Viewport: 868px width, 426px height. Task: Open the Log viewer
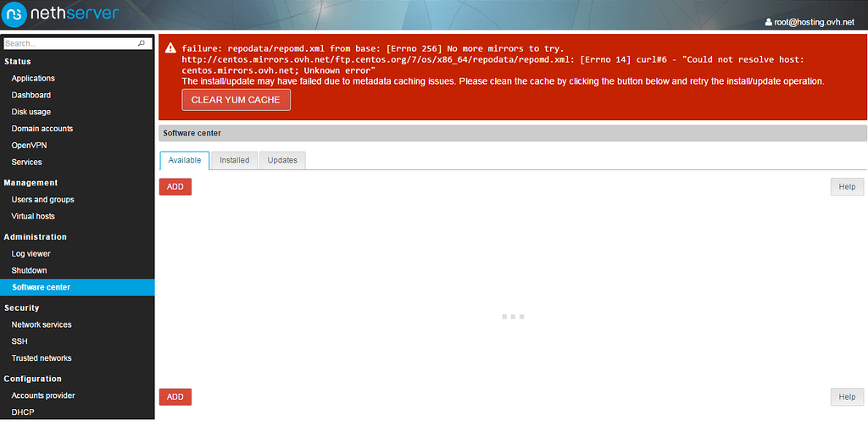tap(31, 254)
